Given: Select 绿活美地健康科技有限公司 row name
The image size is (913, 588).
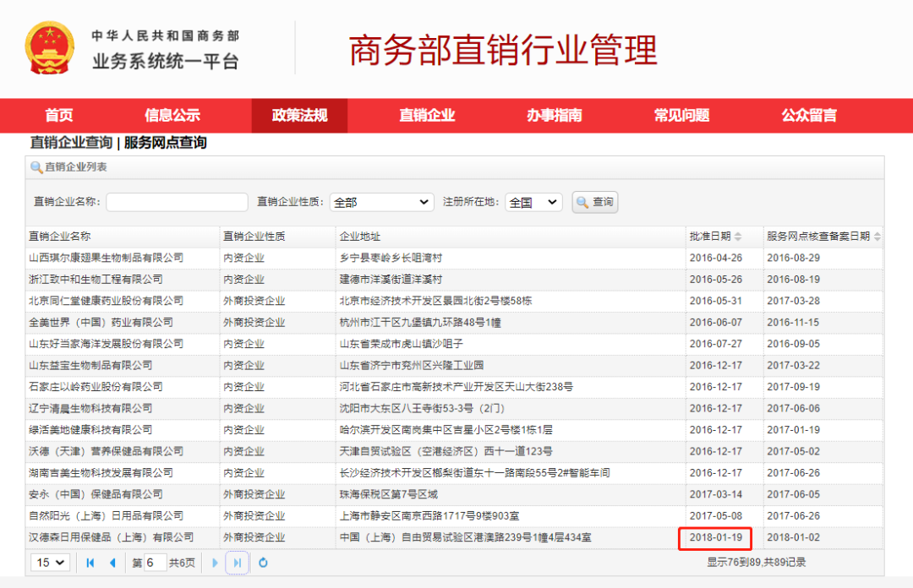Looking at the screenshot, I should click(90, 430).
